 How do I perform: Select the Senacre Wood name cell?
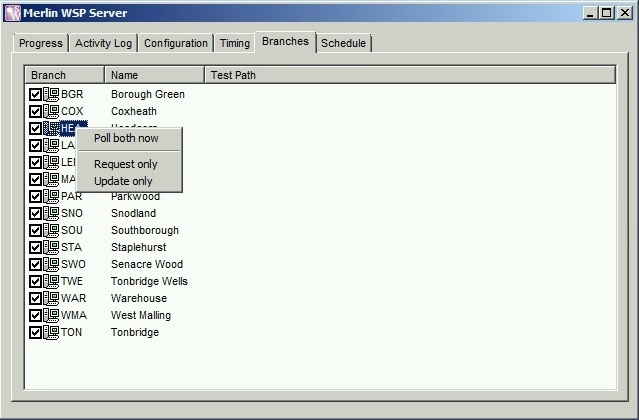tap(147, 264)
